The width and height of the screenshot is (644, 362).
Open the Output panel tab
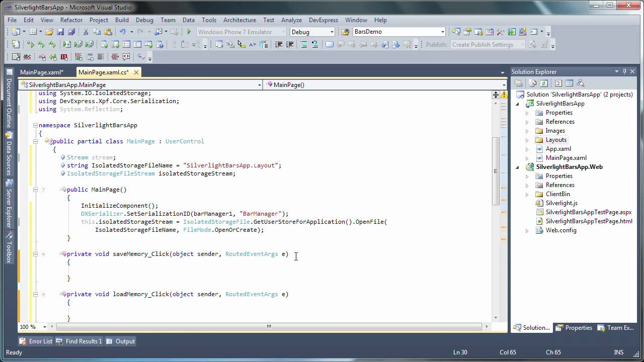(120, 341)
